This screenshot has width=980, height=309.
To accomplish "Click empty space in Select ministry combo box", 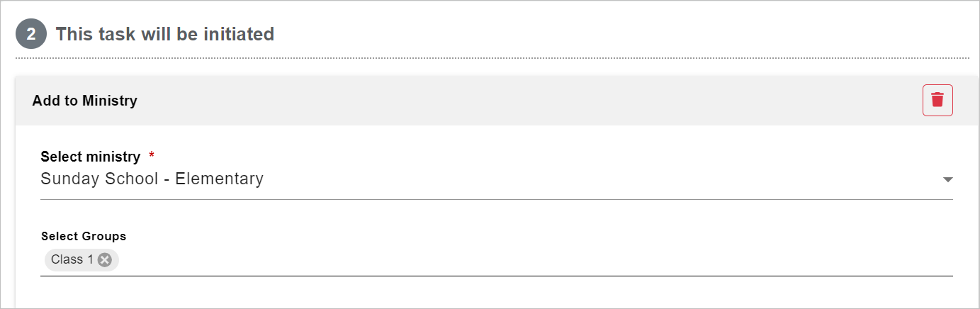I will (x=602, y=179).
